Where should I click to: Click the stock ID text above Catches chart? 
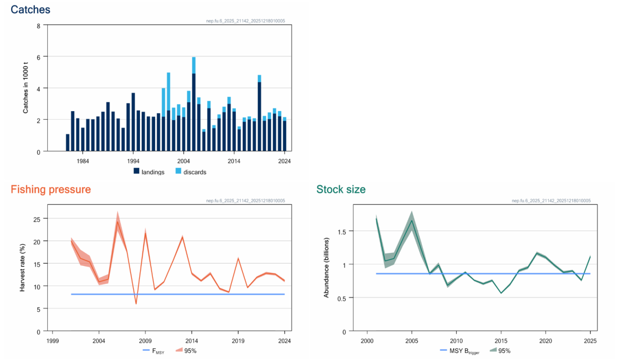[x=248, y=21]
